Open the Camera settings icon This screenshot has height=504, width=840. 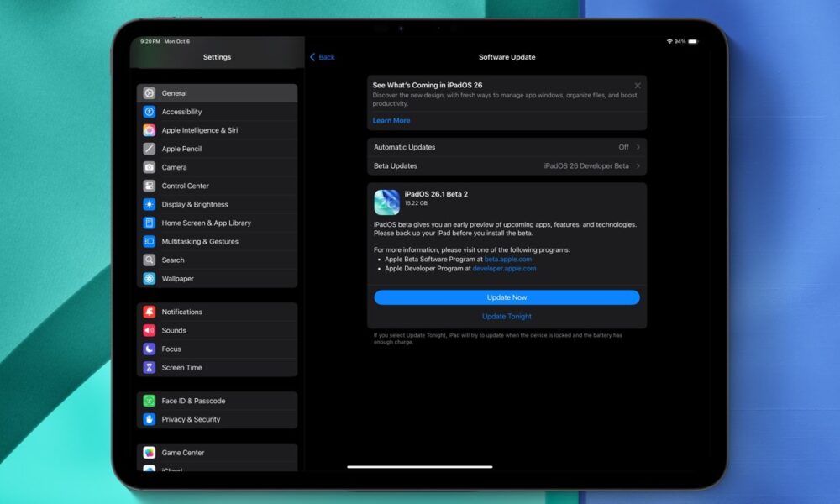point(149,167)
